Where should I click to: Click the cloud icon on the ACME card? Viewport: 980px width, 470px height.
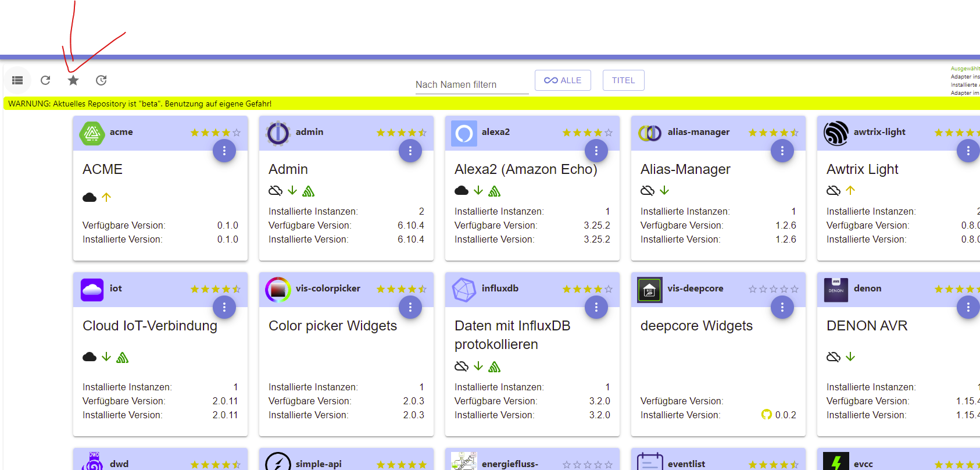coord(90,197)
